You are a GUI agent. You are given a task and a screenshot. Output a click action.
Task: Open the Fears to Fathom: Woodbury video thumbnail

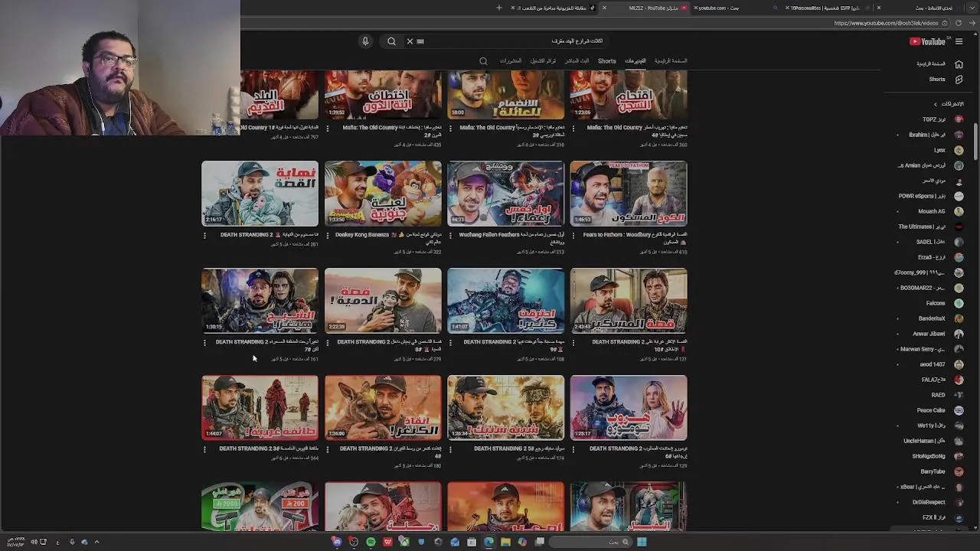click(629, 194)
